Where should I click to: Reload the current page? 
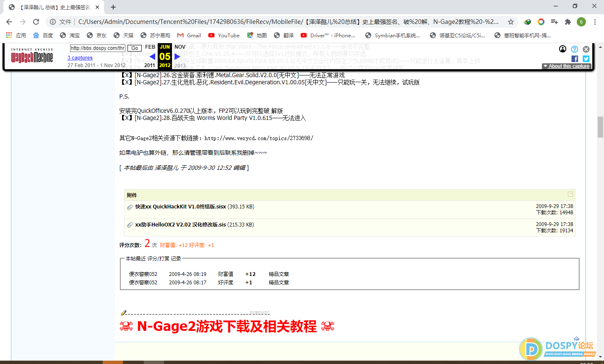point(36,22)
